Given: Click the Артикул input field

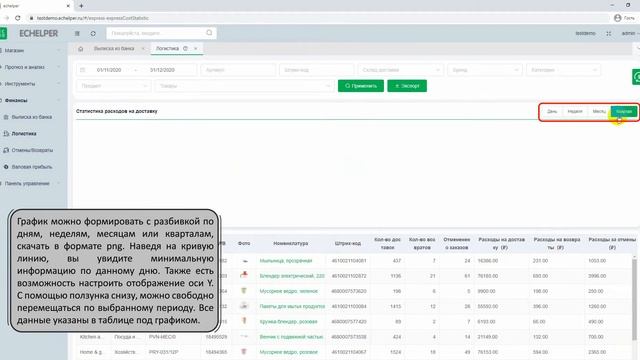Looking at the screenshot, I should pyautogui.click(x=238, y=70).
